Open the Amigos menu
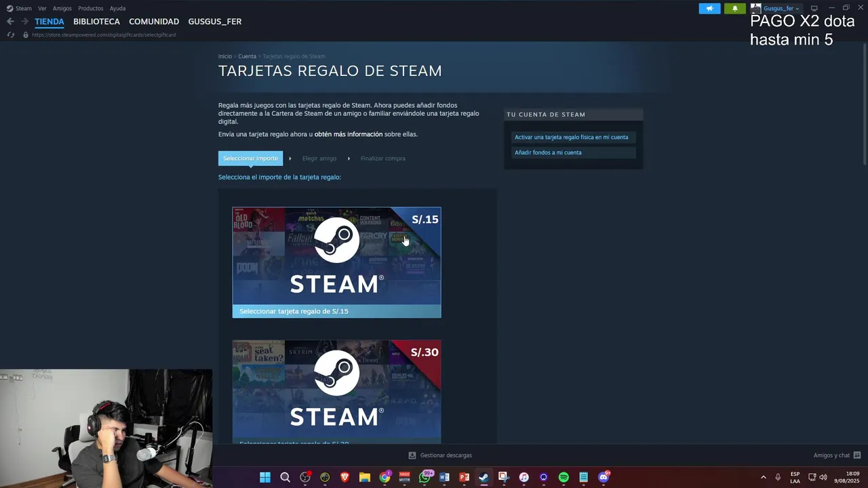This screenshot has width=868, height=488. (62, 8)
